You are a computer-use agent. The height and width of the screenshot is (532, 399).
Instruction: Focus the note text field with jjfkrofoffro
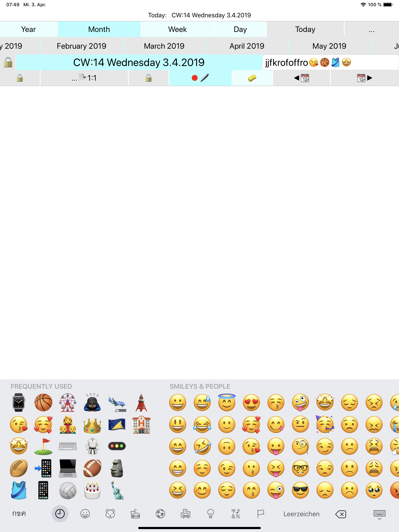330,62
